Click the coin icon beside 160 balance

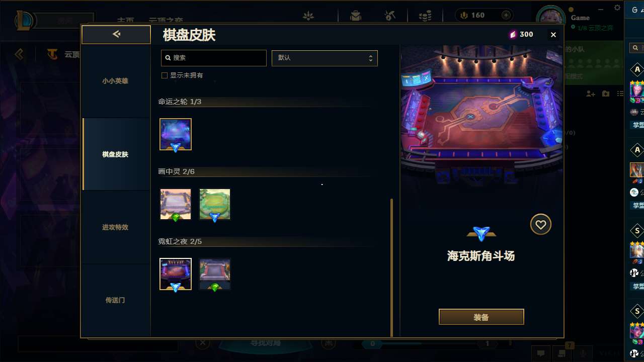(x=464, y=15)
